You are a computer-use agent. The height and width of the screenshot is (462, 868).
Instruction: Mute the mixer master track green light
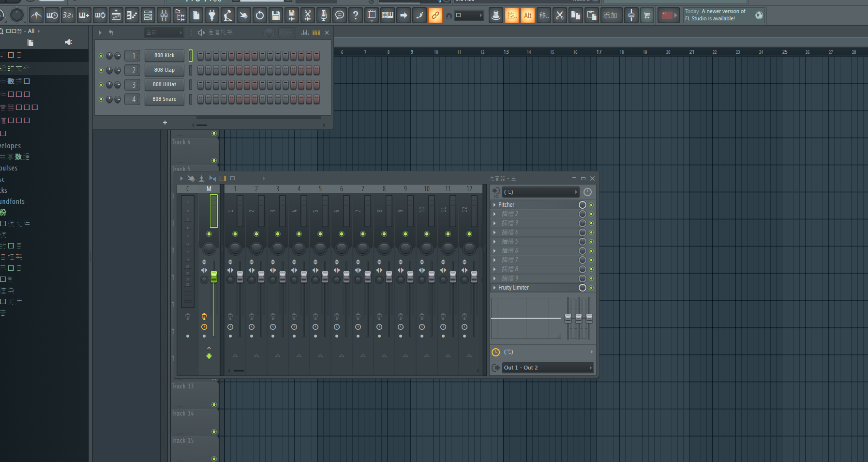pyautogui.click(x=209, y=234)
